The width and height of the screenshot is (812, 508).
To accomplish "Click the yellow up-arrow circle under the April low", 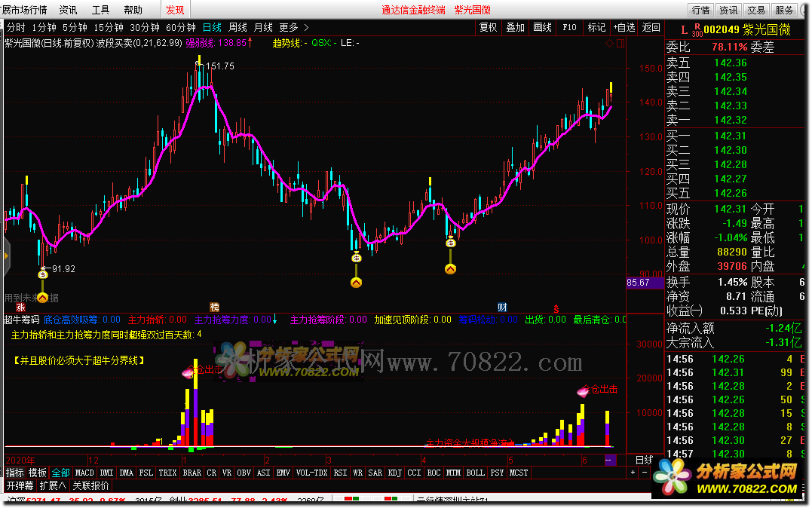I will 451,269.
